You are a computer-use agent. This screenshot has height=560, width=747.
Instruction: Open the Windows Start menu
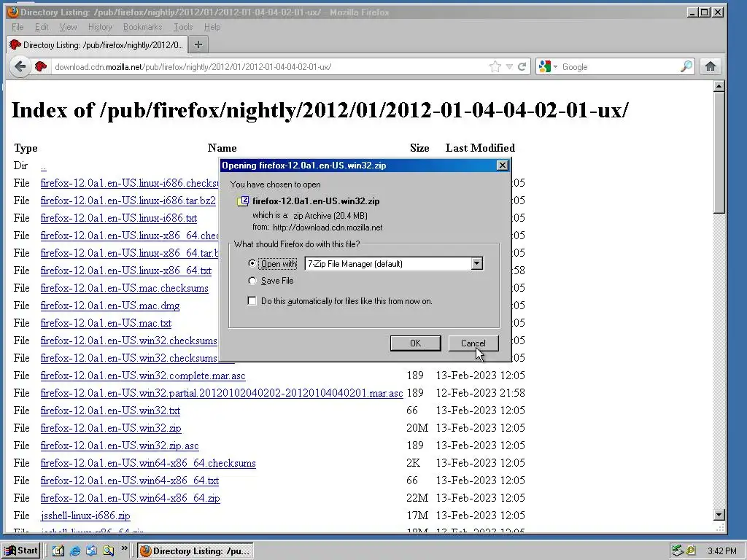click(x=20, y=551)
